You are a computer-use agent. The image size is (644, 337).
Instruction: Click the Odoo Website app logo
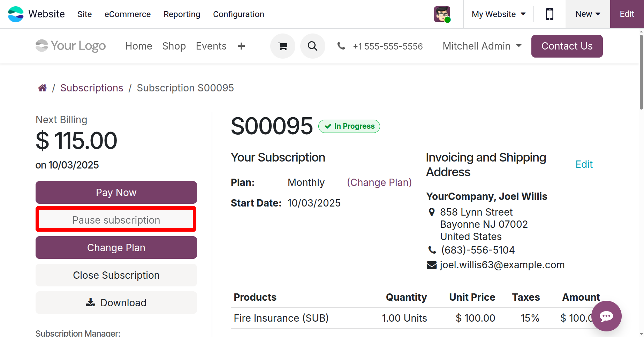16,14
